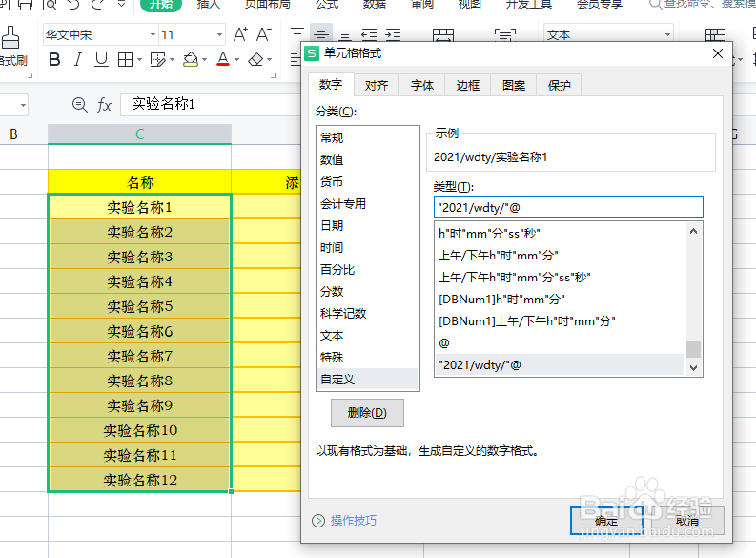Switch to the 保护 tab
756x558 pixels.
(560, 85)
